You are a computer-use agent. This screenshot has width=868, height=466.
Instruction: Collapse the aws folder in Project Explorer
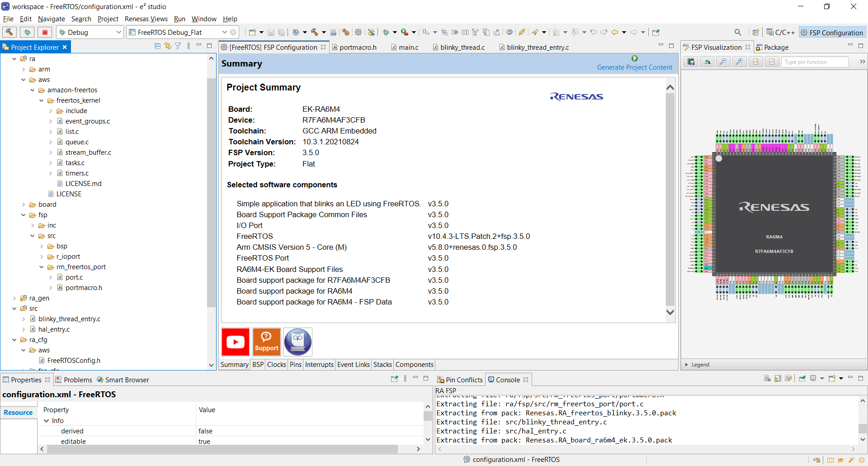24,80
